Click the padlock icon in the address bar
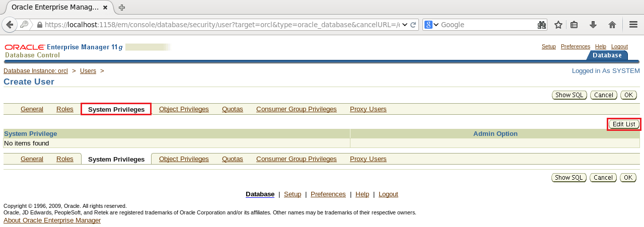The height and width of the screenshot is (227, 644). [x=39, y=25]
